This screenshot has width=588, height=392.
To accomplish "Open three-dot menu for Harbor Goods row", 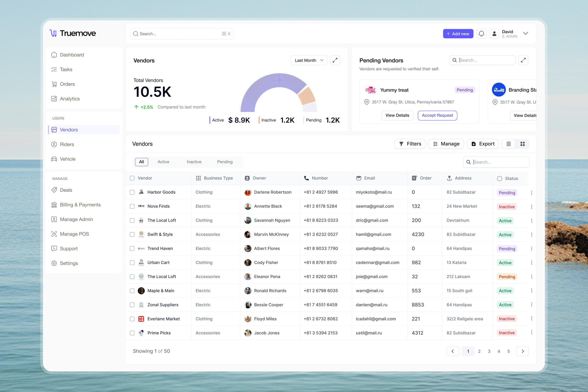I will click(531, 193).
